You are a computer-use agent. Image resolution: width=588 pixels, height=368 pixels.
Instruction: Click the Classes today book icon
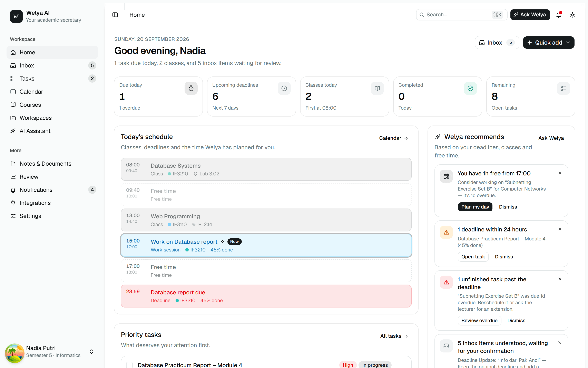pyautogui.click(x=377, y=88)
